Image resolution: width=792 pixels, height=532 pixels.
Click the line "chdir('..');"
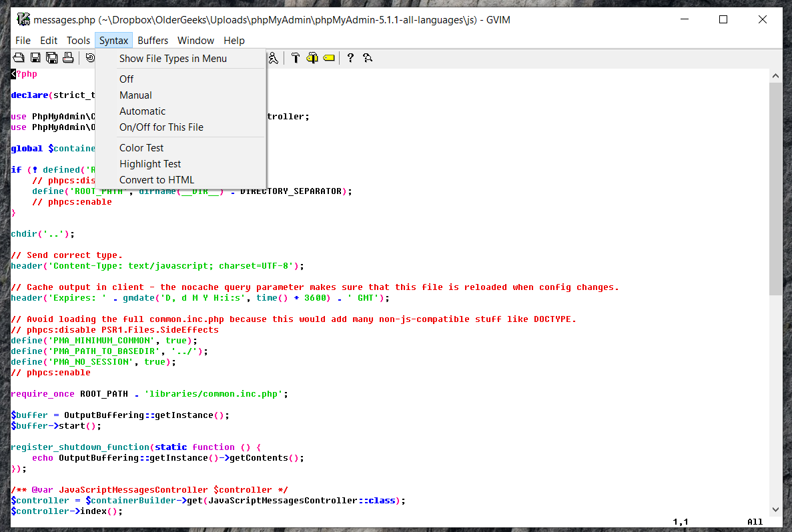pos(43,234)
